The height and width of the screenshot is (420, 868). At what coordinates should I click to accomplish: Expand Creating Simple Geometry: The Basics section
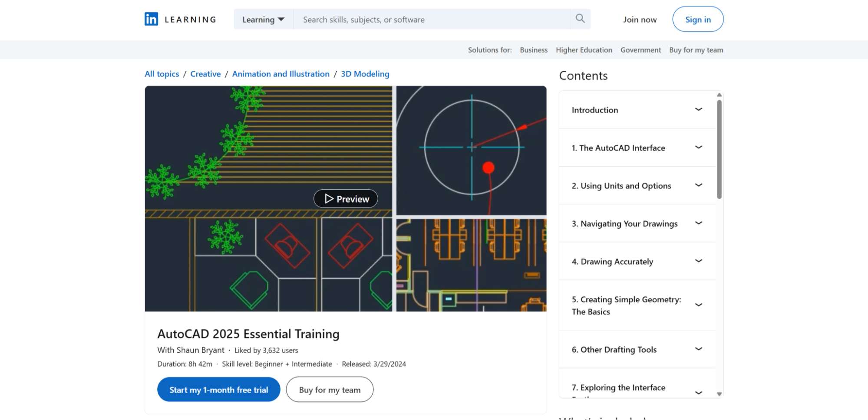pos(637,305)
